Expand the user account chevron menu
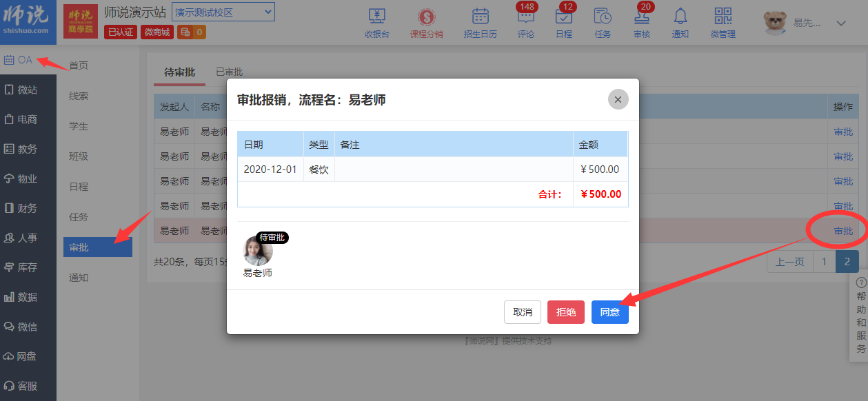 click(840, 23)
